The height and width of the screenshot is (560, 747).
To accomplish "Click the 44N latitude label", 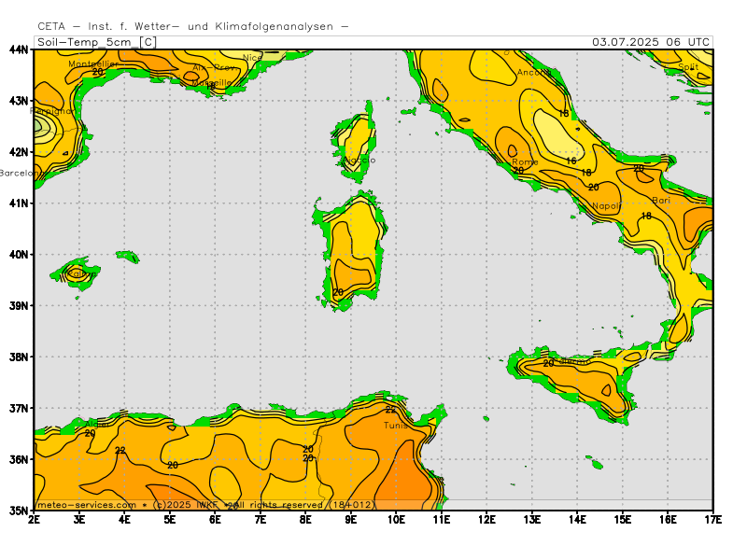I will 19,49.
